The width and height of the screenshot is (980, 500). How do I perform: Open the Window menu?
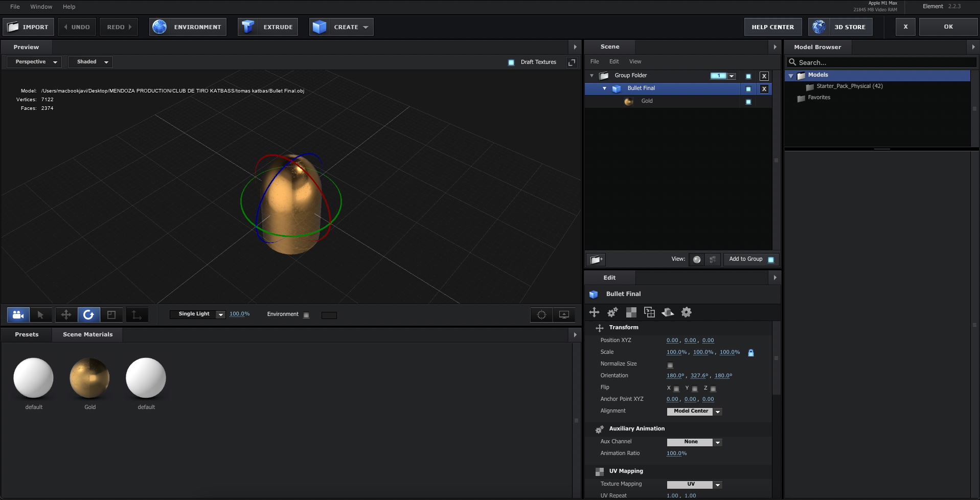point(41,7)
